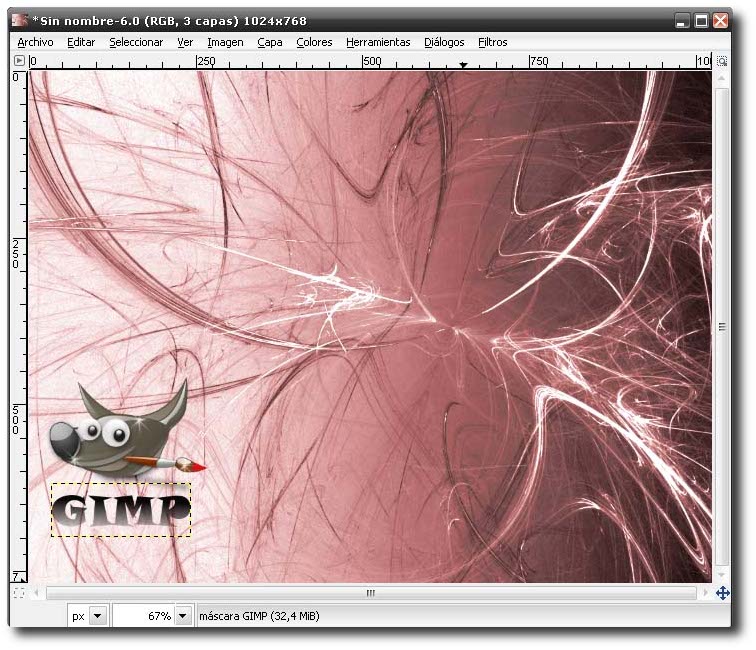The image size is (756, 650).
Task: Click the vertical scrollbar thumb
Action: [722, 327]
